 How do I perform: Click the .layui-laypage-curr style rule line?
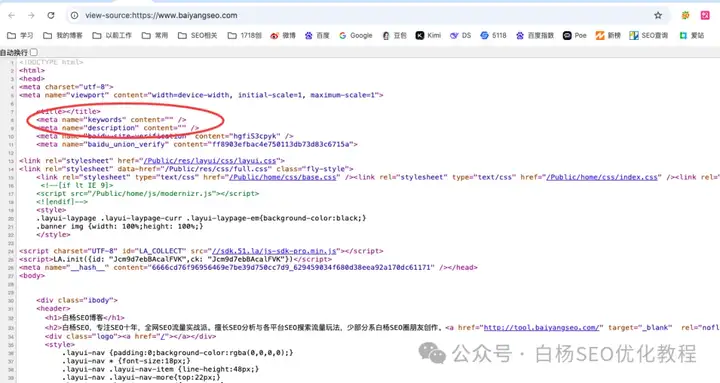click(x=201, y=218)
